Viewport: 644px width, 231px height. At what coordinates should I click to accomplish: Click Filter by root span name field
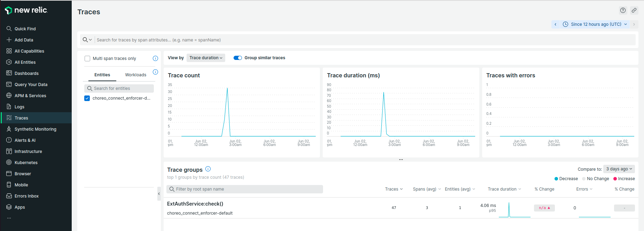coord(245,189)
